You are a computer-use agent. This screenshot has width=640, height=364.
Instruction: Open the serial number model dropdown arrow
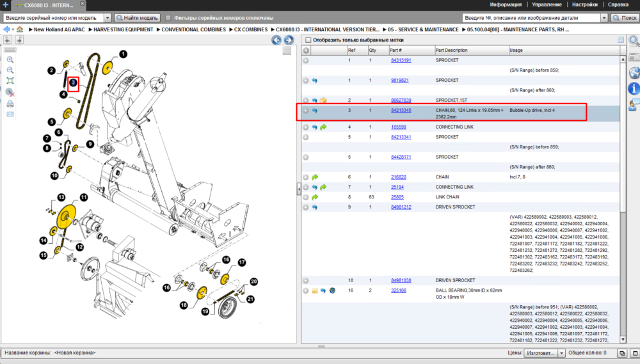coord(108,18)
